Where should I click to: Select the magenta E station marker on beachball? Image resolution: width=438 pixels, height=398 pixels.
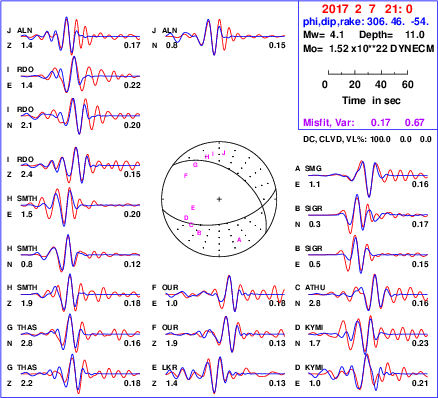click(193, 208)
